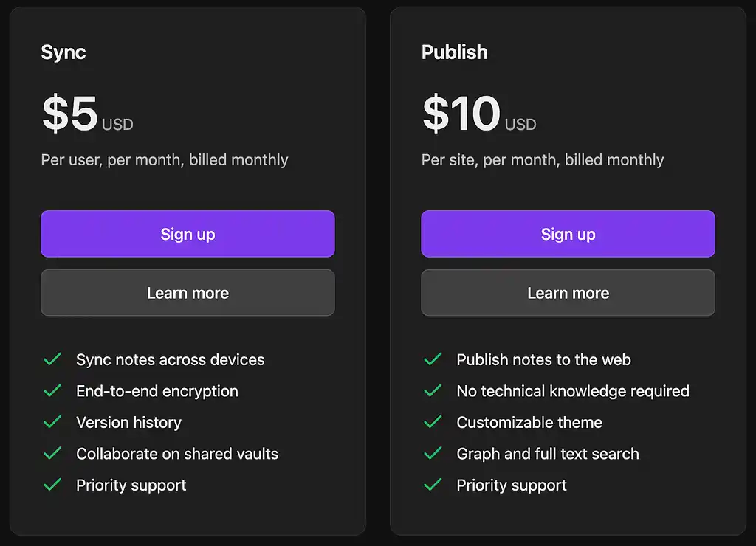Click the Per site billing description under Publish
The height and width of the screenshot is (546, 756).
pyautogui.click(x=542, y=159)
